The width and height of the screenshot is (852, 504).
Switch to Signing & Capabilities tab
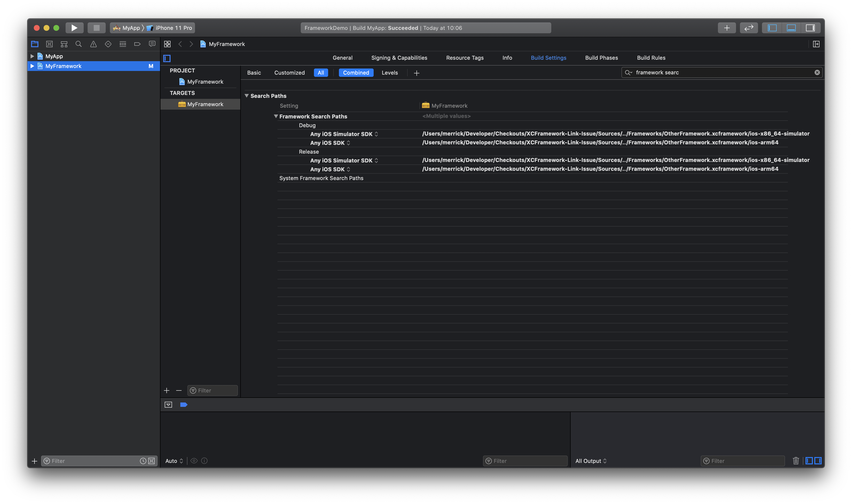click(399, 58)
